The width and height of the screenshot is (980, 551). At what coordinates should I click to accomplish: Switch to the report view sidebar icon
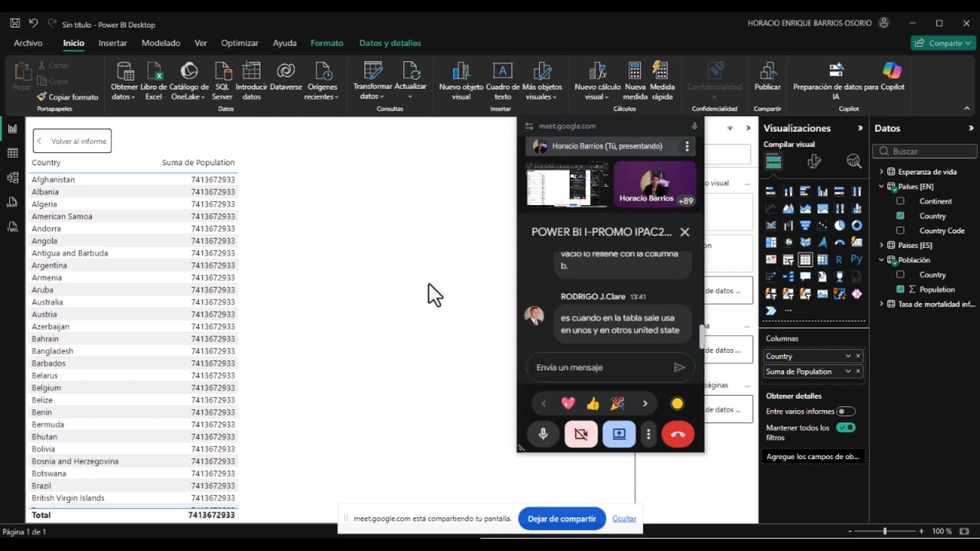point(12,129)
